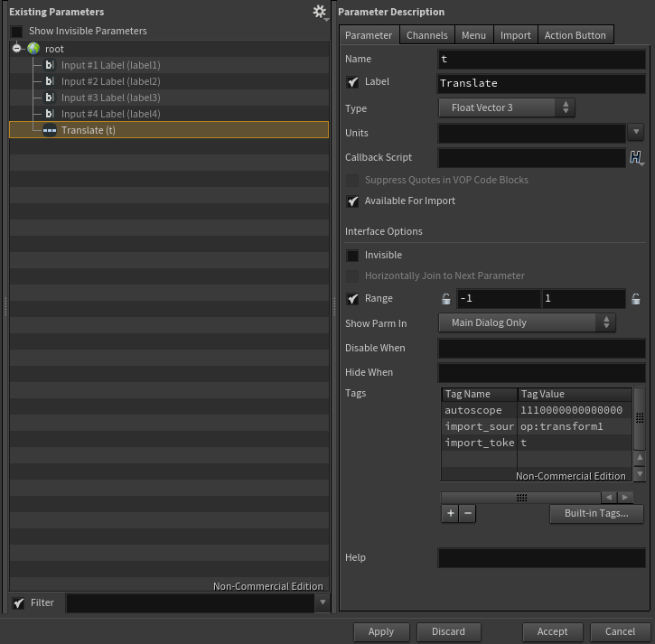Toggle the range maximum lock icon
The width and height of the screenshot is (655, 644).
[636, 299]
